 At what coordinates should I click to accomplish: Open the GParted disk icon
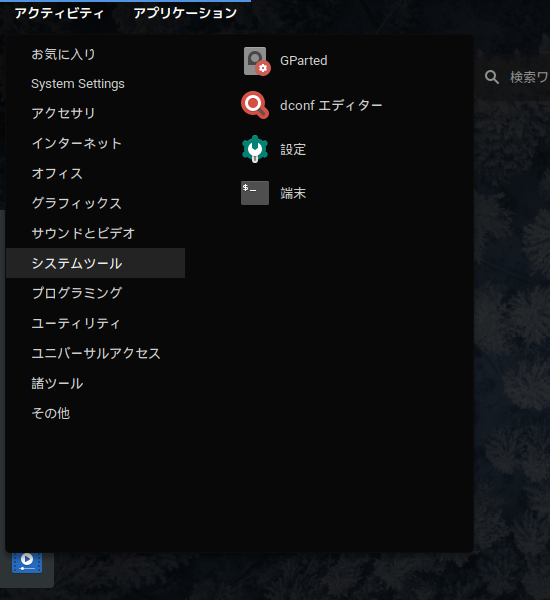(257, 61)
